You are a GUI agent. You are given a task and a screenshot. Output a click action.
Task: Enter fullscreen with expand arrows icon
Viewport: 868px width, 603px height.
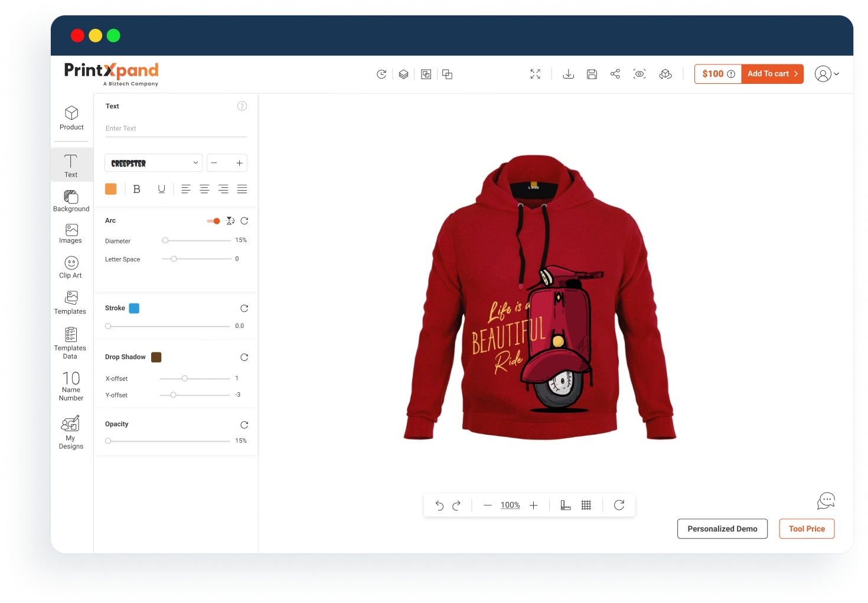[x=536, y=74]
